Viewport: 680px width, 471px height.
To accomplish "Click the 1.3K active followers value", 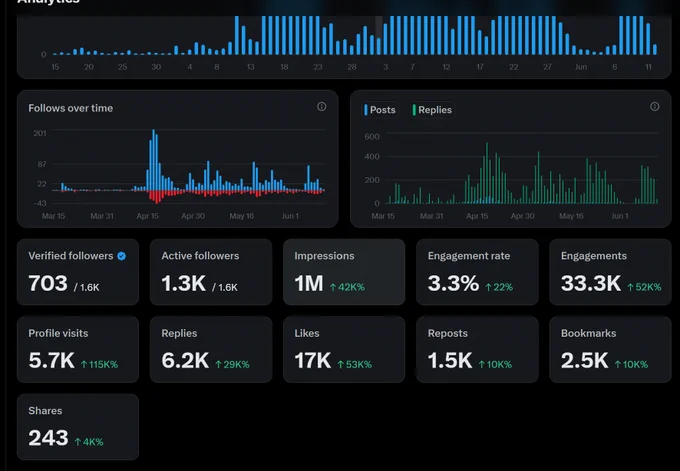I will point(183,284).
